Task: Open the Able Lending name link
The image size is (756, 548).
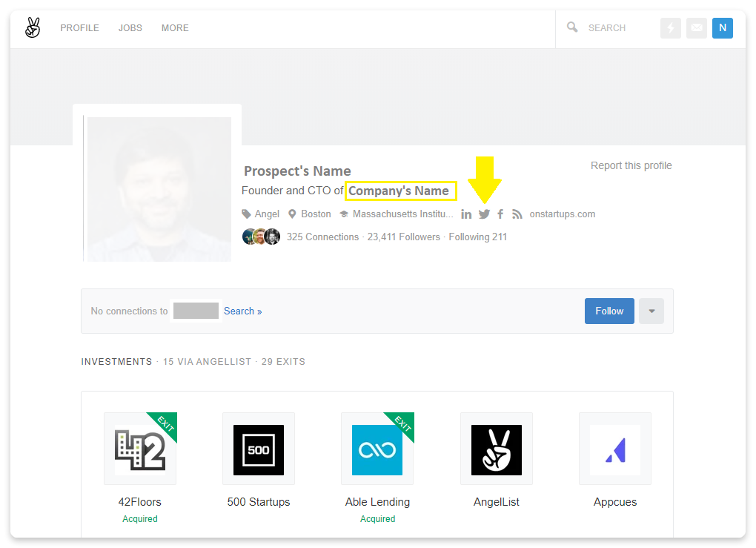Action: 377,502
